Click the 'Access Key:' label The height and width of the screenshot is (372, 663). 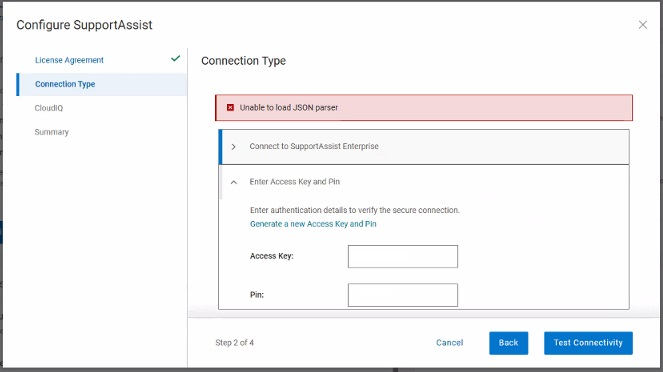[x=271, y=256]
